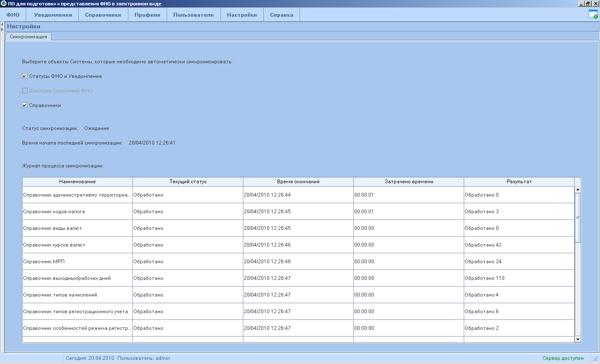
Task: Select the Синхронизация tab
Action: 28,37
